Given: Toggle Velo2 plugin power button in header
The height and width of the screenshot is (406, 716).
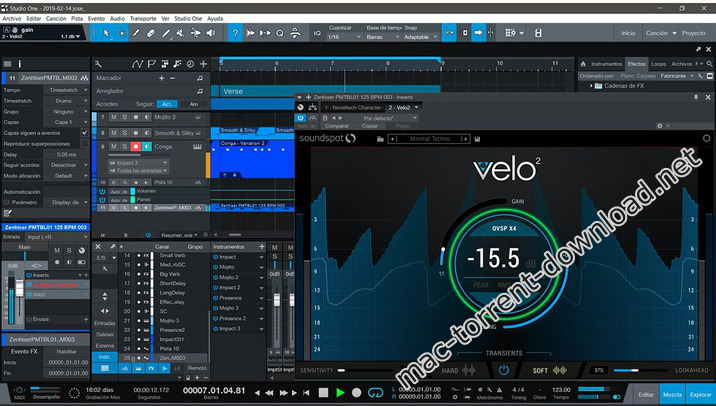Looking at the screenshot, I should pyautogui.click(x=300, y=118).
